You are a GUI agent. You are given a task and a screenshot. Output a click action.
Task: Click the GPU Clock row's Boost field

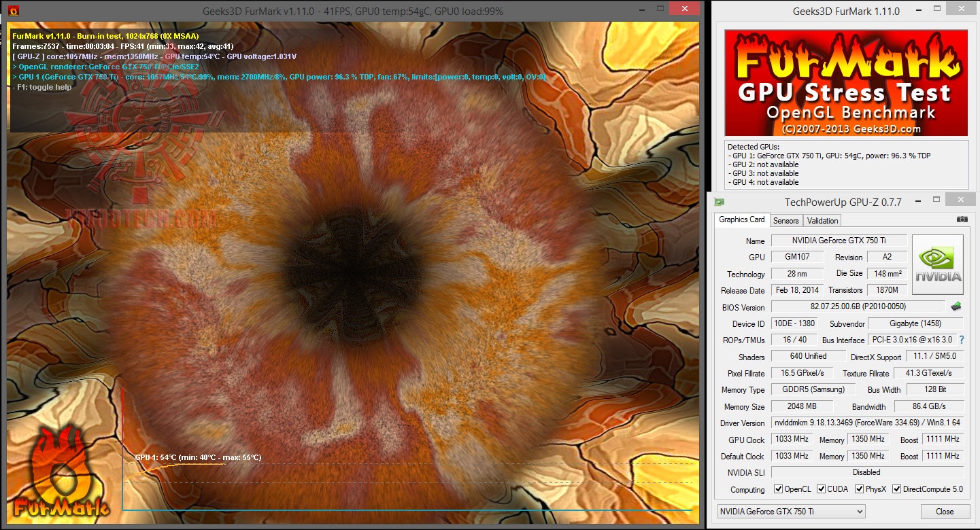(x=943, y=440)
